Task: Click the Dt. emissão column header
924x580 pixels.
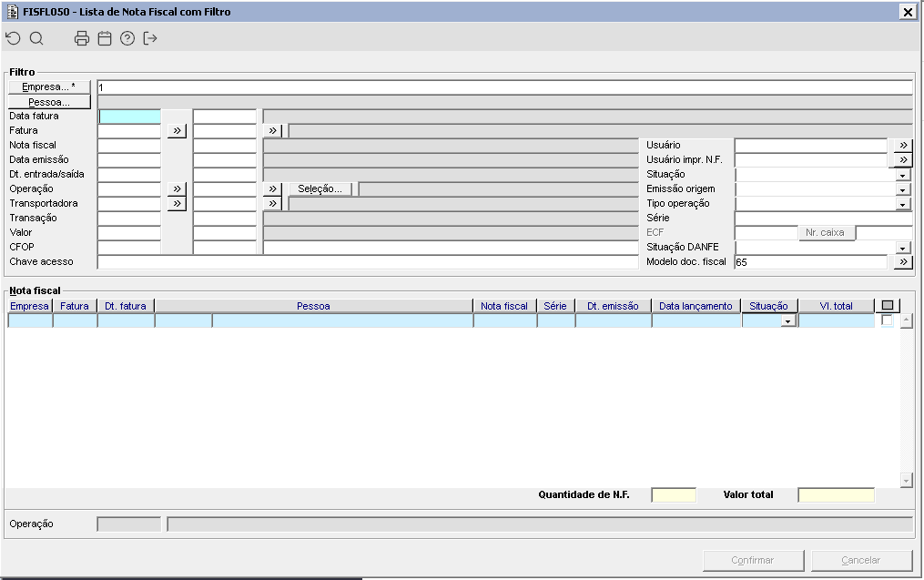Action: [x=613, y=306]
